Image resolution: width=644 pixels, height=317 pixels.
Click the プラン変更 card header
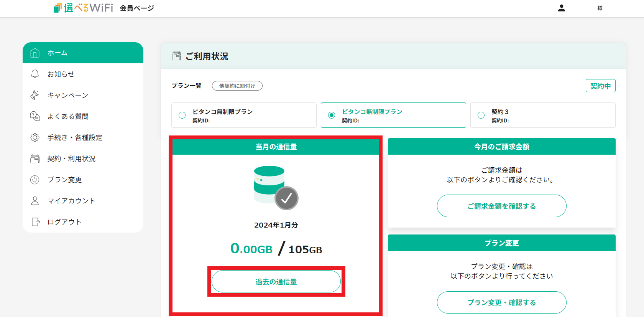pyautogui.click(x=502, y=243)
